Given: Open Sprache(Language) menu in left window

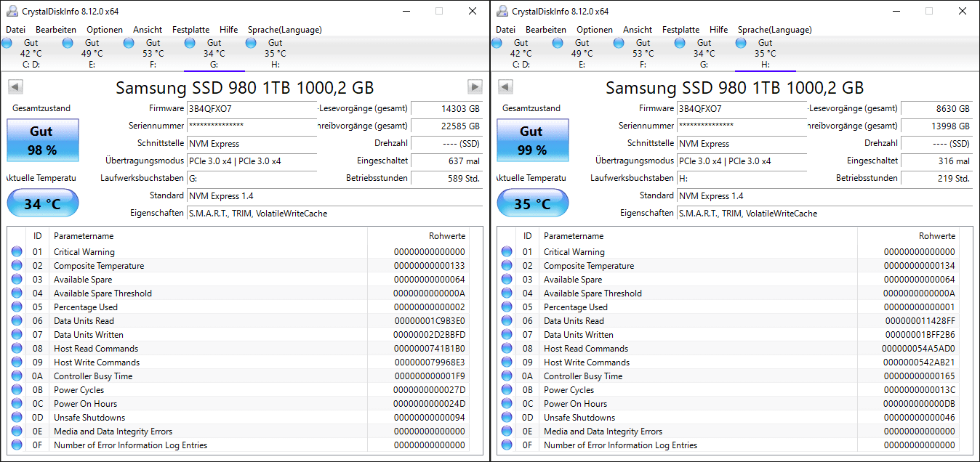Looking at the screenshot, I should point(285,30).
